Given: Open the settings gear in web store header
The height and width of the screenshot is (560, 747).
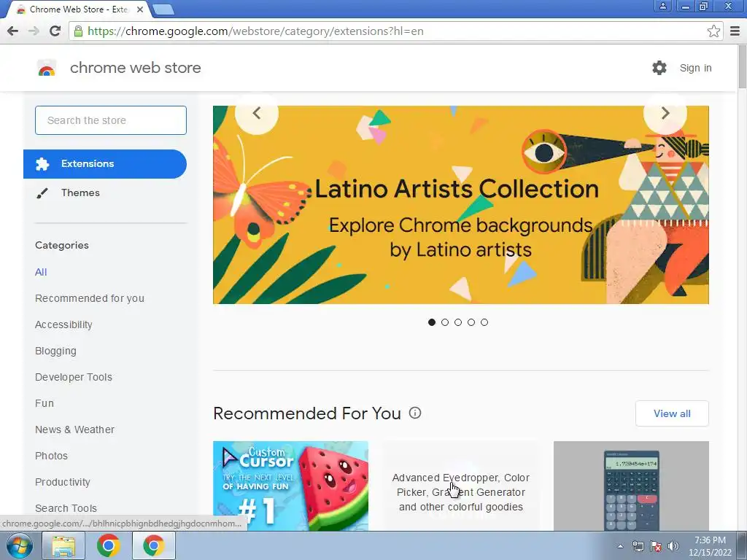Looking at the screenshot, I should [659, 68].
